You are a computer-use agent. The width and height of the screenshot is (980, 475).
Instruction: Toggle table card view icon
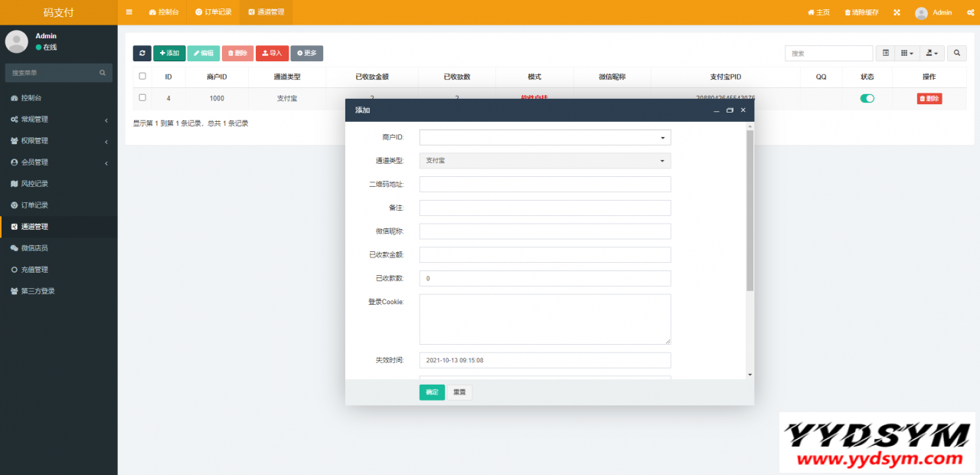tap(886, 53)
